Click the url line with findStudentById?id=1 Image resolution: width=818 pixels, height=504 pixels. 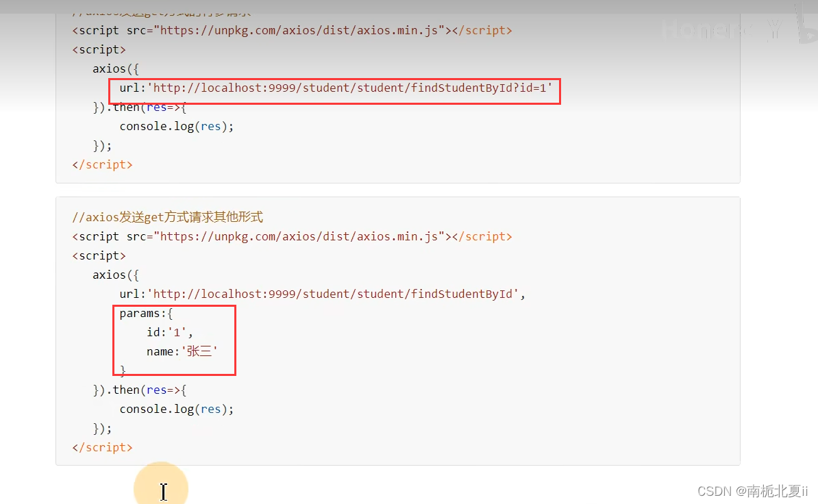(336, 88)
